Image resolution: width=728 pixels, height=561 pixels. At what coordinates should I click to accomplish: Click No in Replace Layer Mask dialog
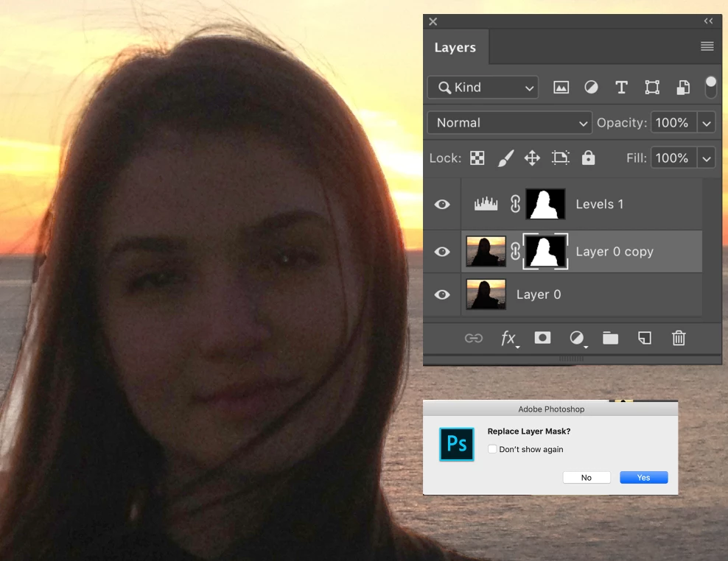click(587, 478)
